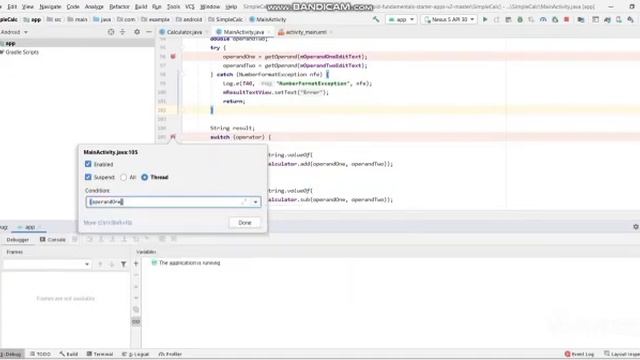Open the Profiler tool window

170,354
